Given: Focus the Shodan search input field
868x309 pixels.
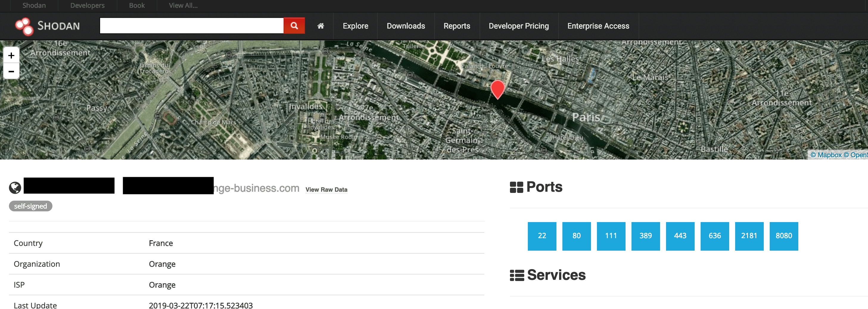Looking at the screenshot, I should (x=192, y=26).
